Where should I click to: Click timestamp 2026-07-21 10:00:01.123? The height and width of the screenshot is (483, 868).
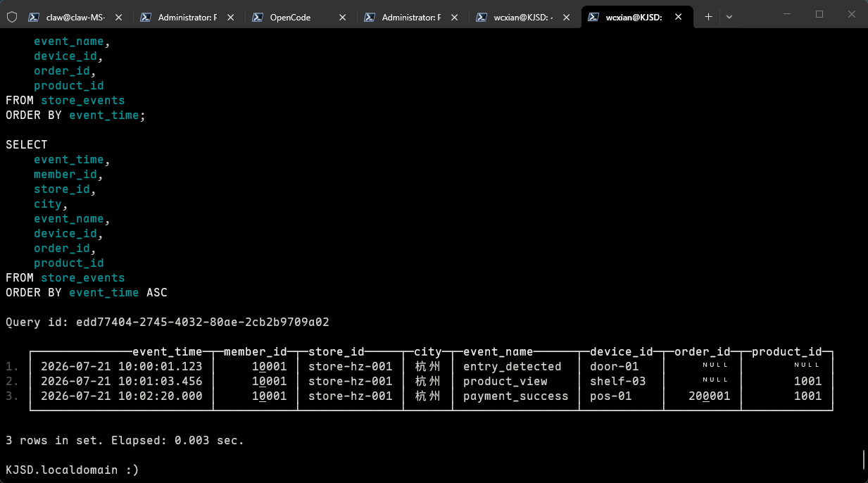tap(122, 366)
